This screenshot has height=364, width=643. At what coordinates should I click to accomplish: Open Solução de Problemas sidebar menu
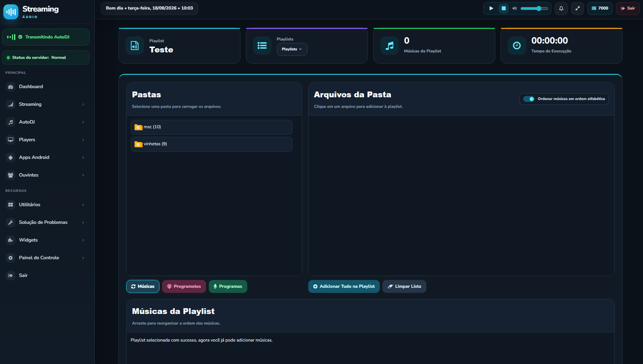[46, 222]
